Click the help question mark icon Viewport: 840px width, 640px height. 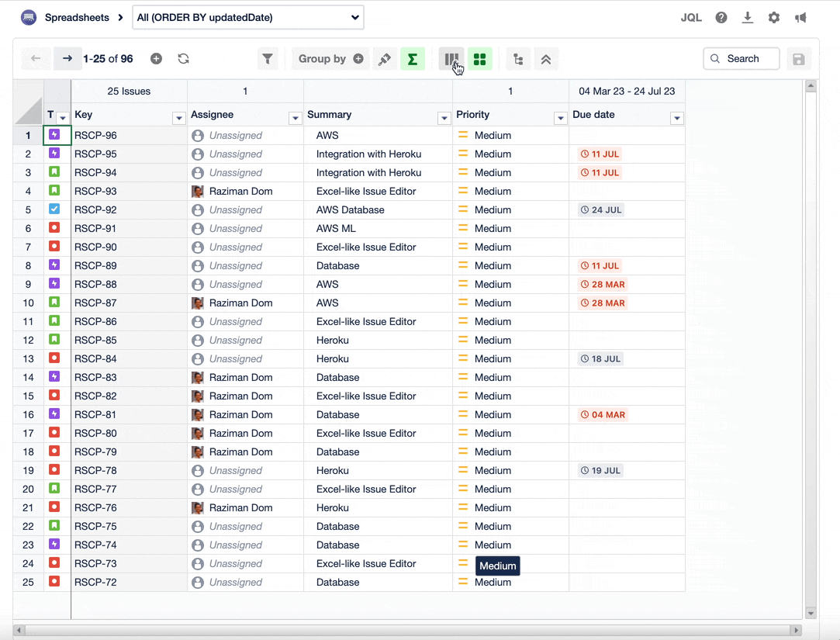[x=721, y=17]
